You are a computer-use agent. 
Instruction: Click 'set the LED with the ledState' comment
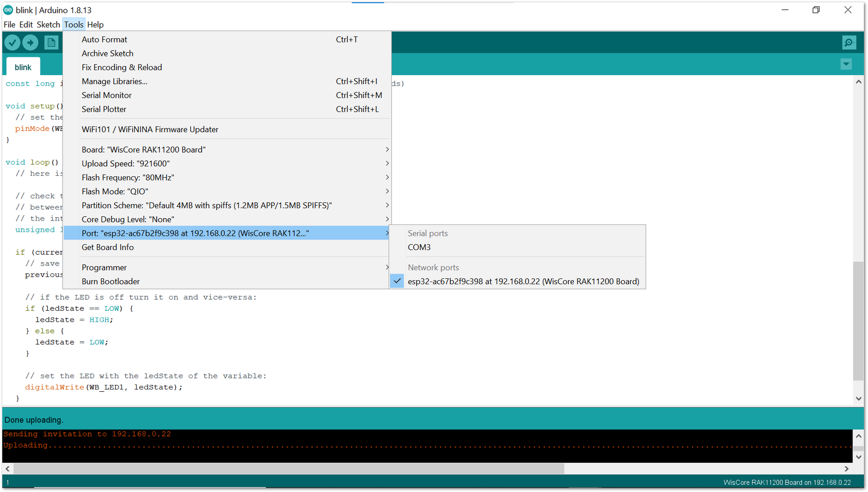(146, 376)
